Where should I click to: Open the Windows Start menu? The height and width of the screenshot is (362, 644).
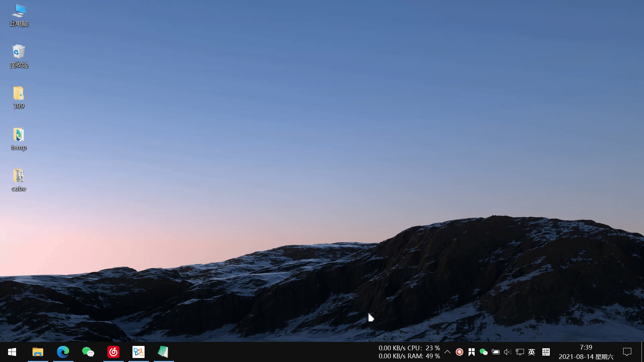pyautogui.click(x=12, y=352)
